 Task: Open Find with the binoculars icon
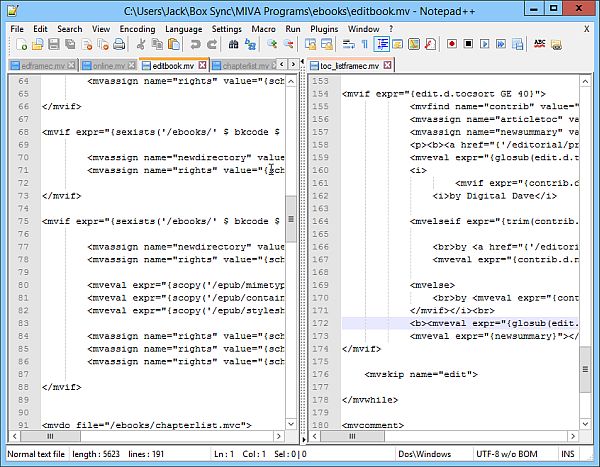pyautogui.click(x=233, y=44)
